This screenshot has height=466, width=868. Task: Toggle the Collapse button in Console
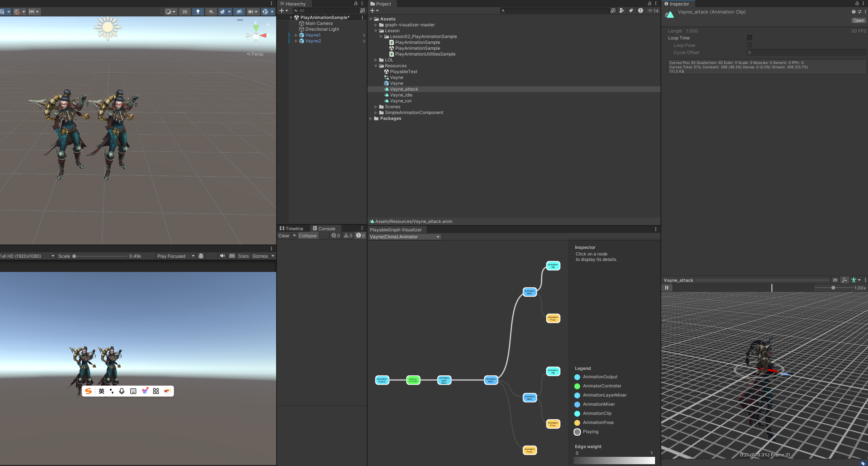(x=308, y=236)
